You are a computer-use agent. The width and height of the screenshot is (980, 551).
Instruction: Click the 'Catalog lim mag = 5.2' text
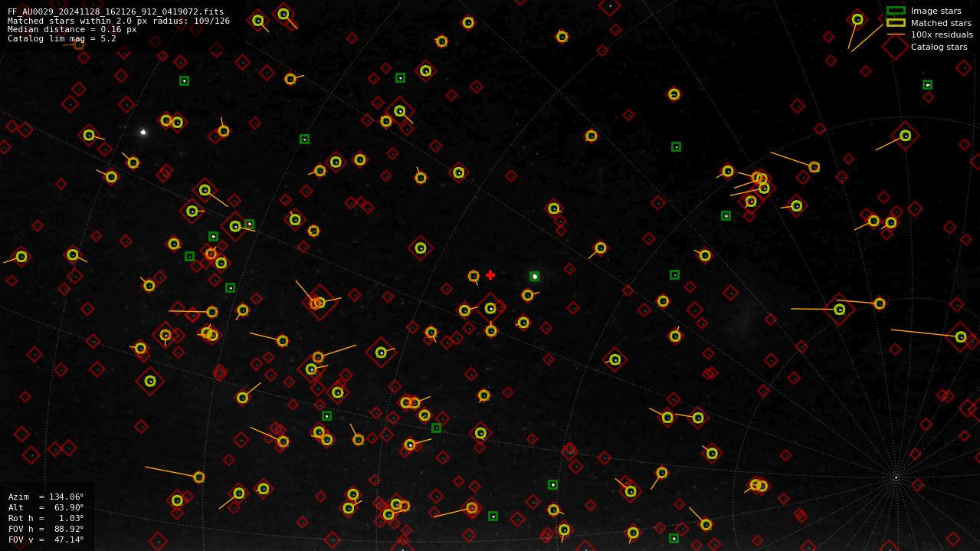point(62,38)
